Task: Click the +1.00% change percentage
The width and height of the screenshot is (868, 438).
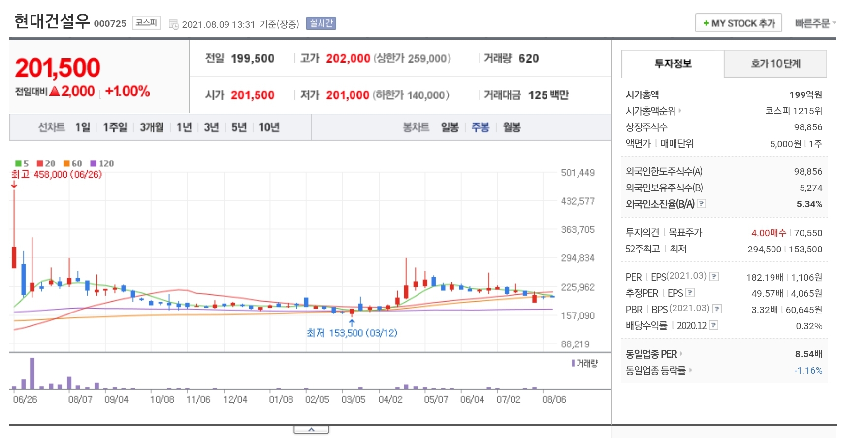Action: (x=128, y=91)
